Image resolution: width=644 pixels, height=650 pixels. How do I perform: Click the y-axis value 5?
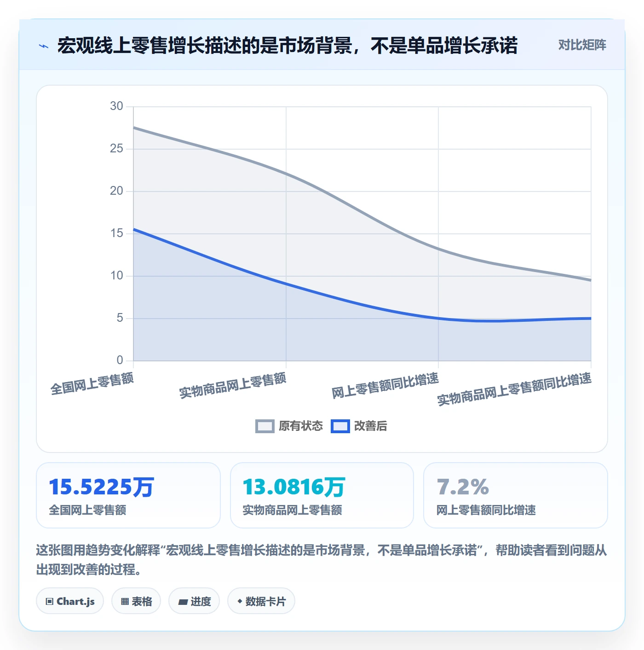pos(120,318)
